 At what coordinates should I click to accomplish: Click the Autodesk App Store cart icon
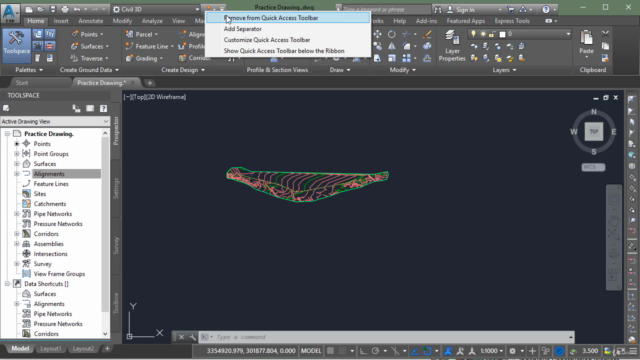[x=511, y=9]
